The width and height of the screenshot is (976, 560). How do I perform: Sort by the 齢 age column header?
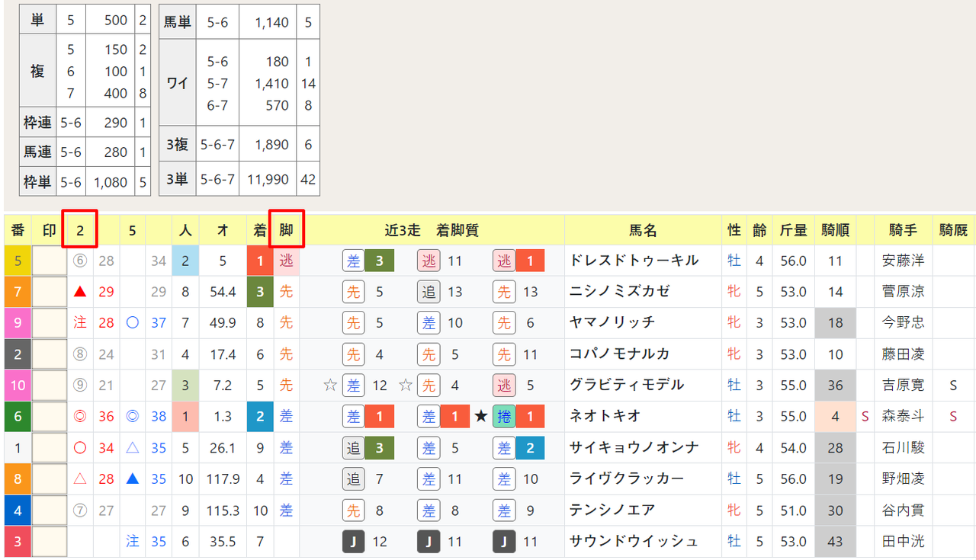tap(759, 230)
